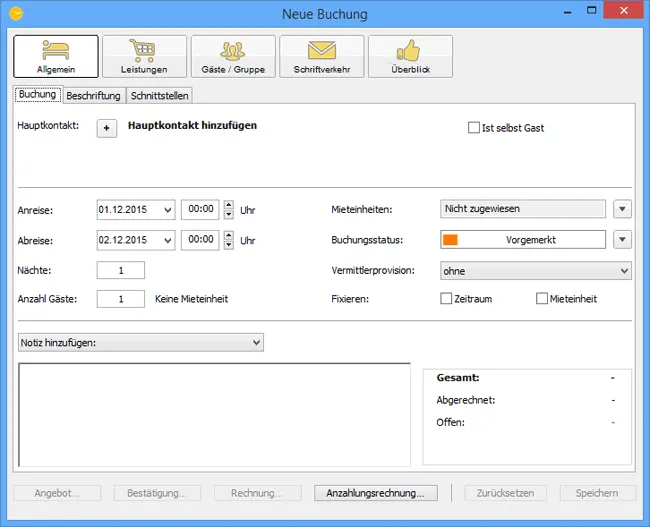This screenshot has width=650, height=527.
Task: Minimize the Neue Buchung window
Action: tap(568, 11)
